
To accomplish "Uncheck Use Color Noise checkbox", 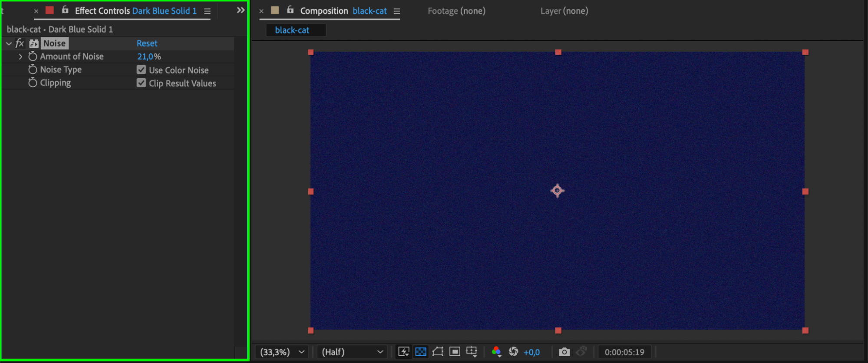I will coord(141,70).
